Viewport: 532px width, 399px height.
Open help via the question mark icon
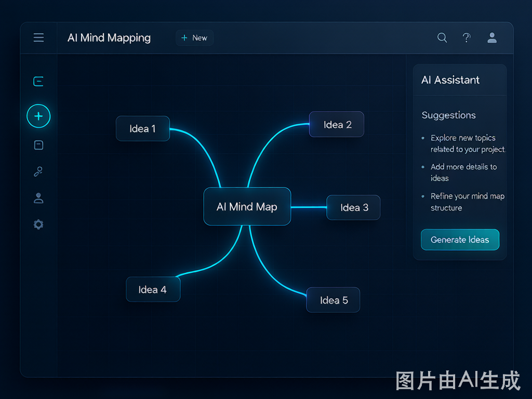point(467,37)
